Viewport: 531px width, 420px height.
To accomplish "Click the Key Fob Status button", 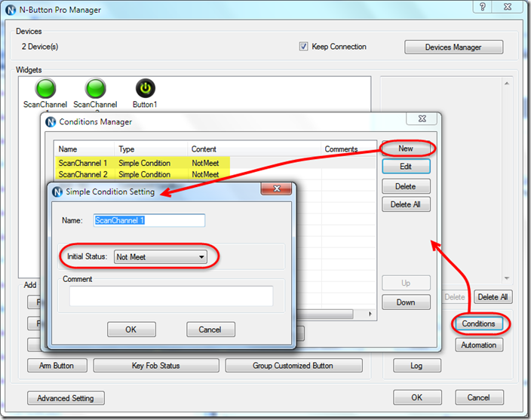I will [x=156, y=366].
